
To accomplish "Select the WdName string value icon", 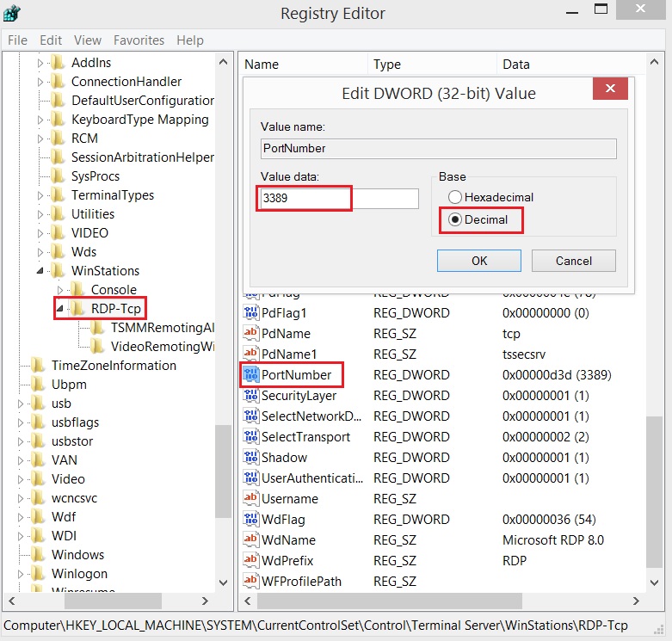I will pyautogui.click(x=251, y=540).
